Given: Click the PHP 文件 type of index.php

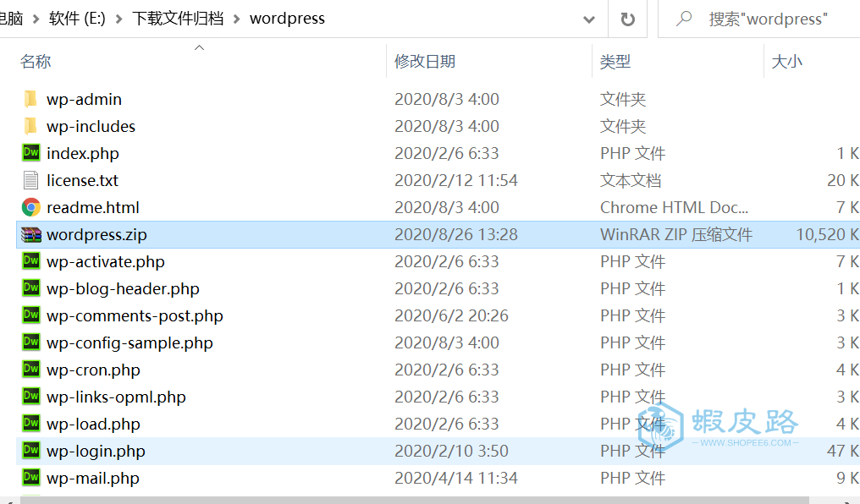Looking at the screenshot, I should [x=632, y=153].
